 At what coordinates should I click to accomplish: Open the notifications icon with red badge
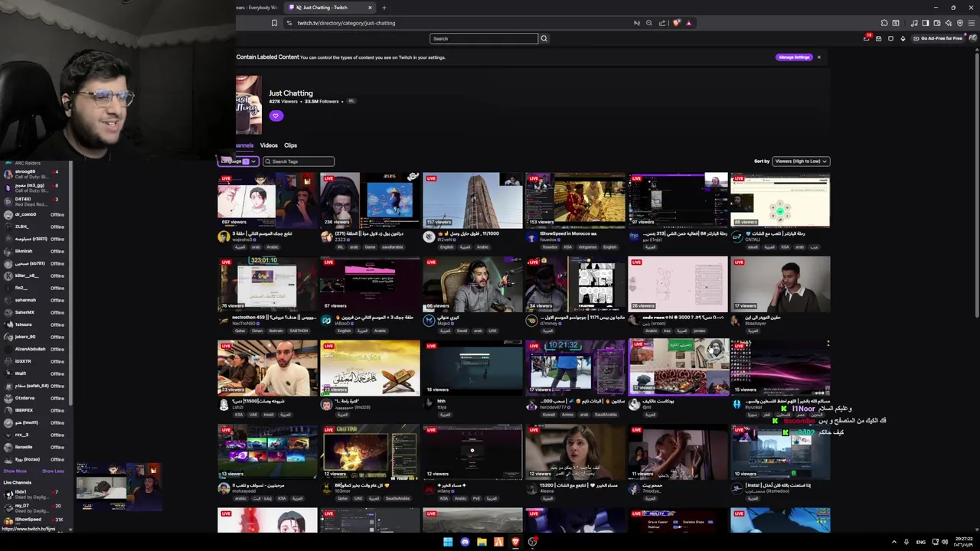[867, 37]
